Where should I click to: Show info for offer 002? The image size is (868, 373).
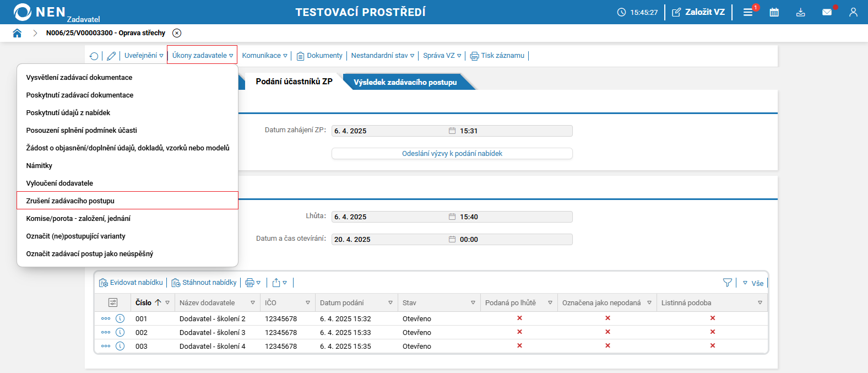(120, 332)
